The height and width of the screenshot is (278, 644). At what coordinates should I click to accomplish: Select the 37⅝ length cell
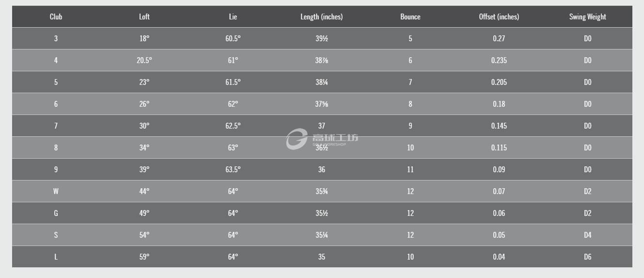coord(321,104)
